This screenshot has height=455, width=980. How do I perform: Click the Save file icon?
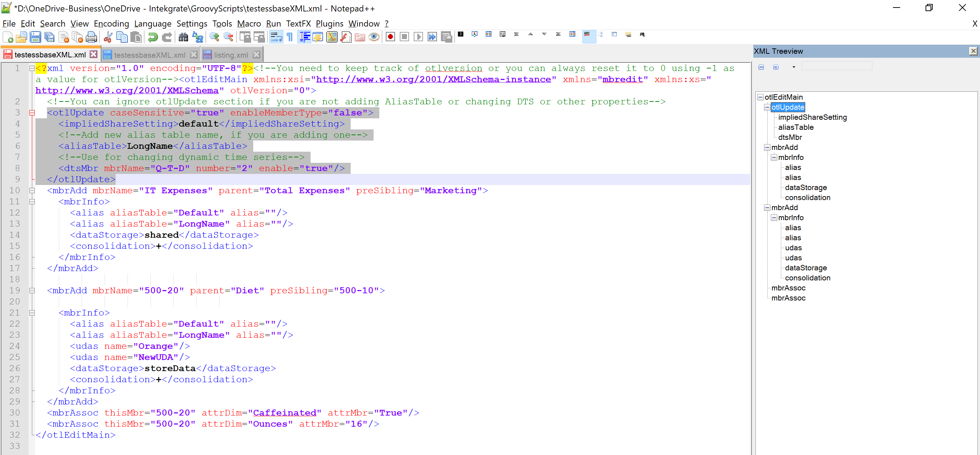[35, 37]
